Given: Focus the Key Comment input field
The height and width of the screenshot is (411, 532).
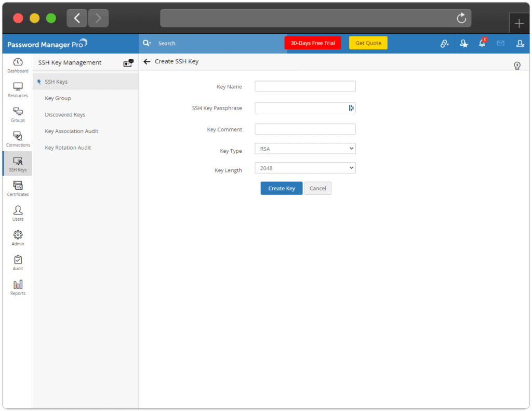Looking at the screenshot, I should coord(305,129).
